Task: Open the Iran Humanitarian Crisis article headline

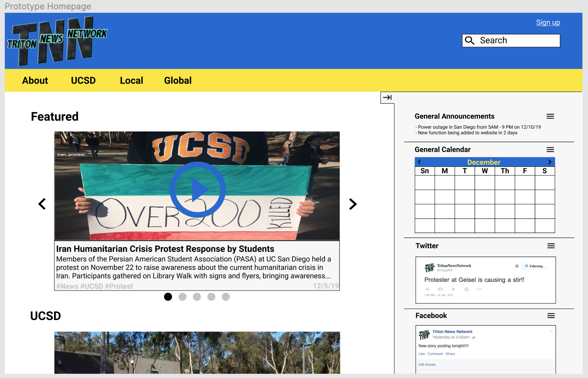Action: 165,249
